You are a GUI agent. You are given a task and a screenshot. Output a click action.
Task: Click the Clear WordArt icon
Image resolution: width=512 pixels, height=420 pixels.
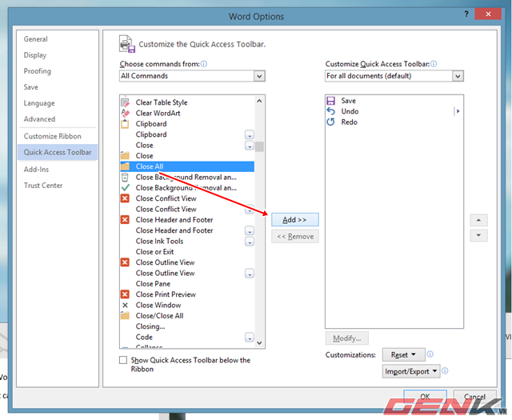coord(125,113)
